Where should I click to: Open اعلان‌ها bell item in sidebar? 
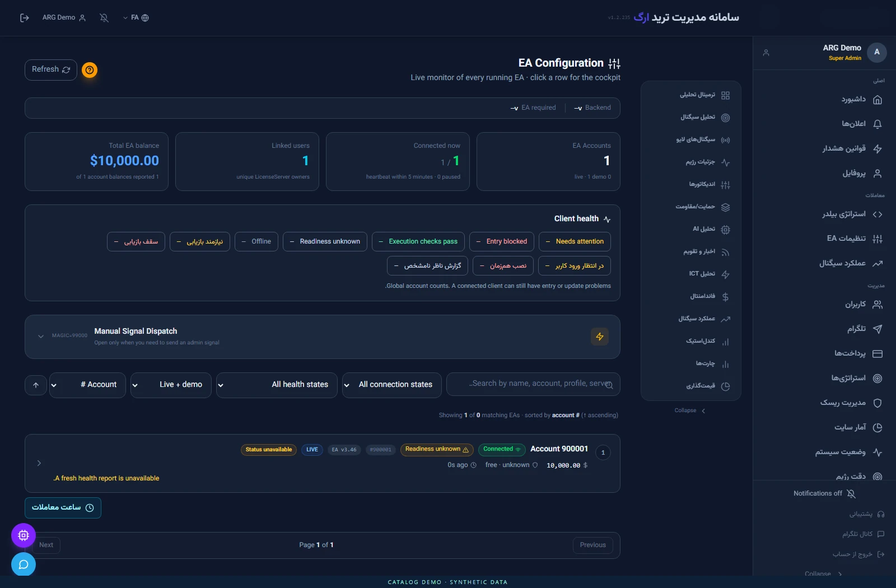[x=861, y=124]
